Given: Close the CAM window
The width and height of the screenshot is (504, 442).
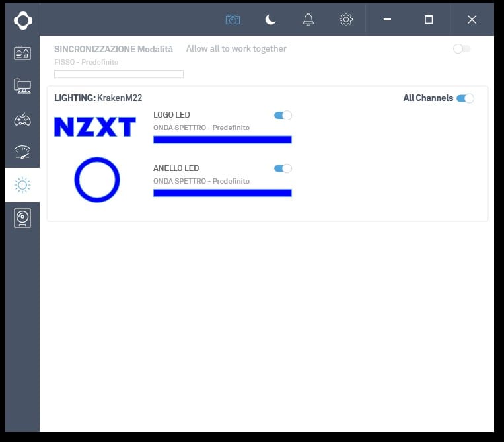Looking at the screenshot, I should (472, 20).
